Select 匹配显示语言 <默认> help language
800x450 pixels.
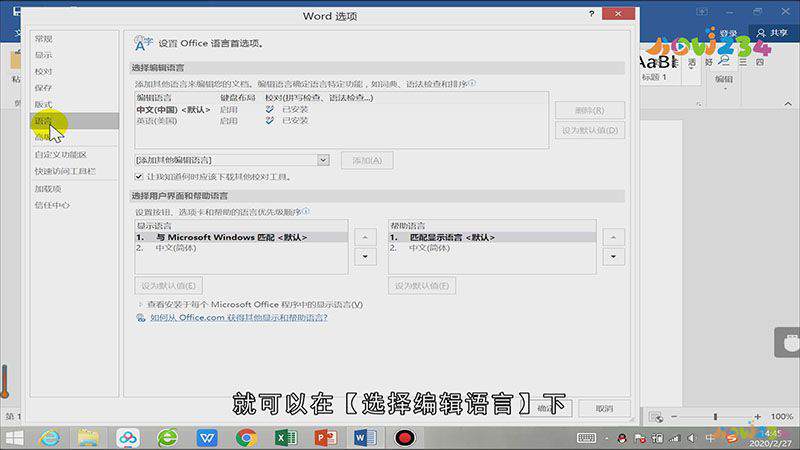click(x=492, y=237)
